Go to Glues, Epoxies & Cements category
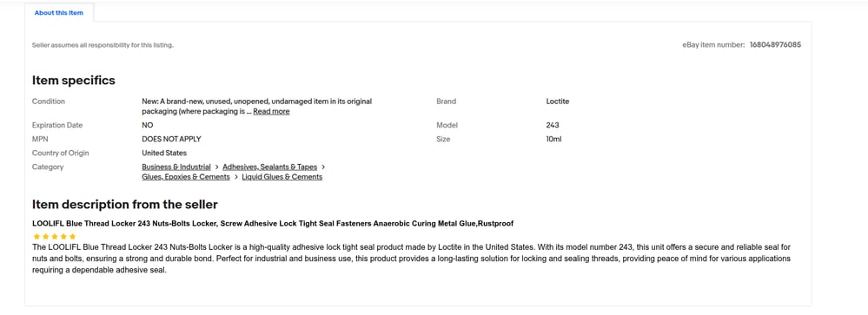 click(x=185, y=177)
